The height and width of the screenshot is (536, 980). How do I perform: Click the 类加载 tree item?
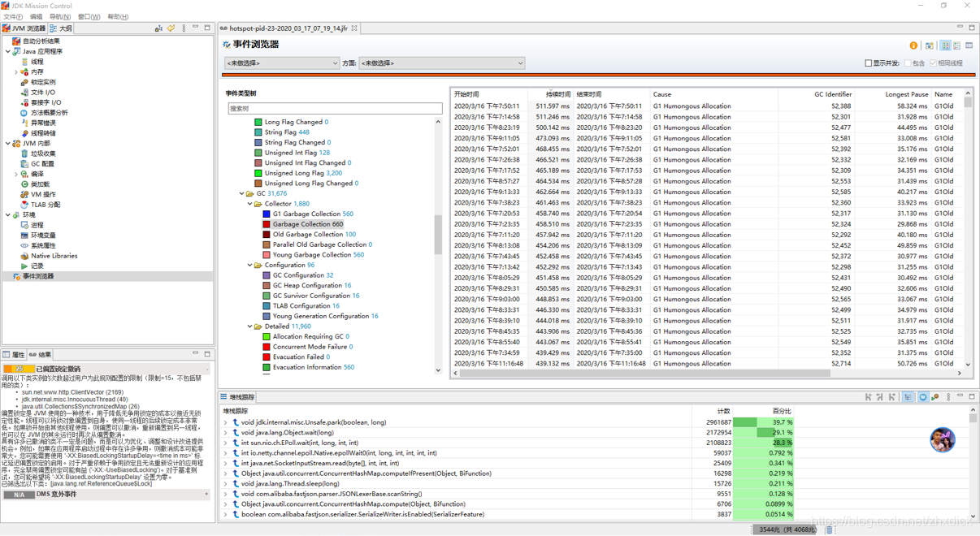coord(40,184)
